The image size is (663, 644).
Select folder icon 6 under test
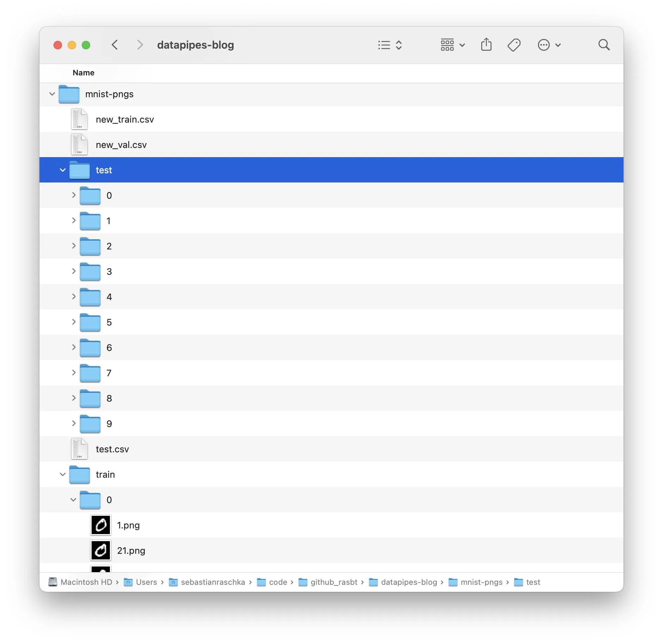(x=90, y=348)
